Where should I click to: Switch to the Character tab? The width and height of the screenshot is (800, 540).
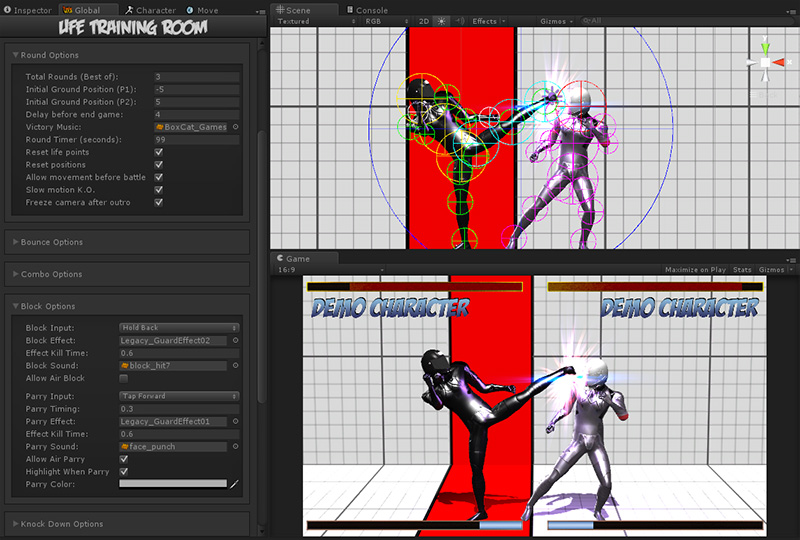click(151, 10)
